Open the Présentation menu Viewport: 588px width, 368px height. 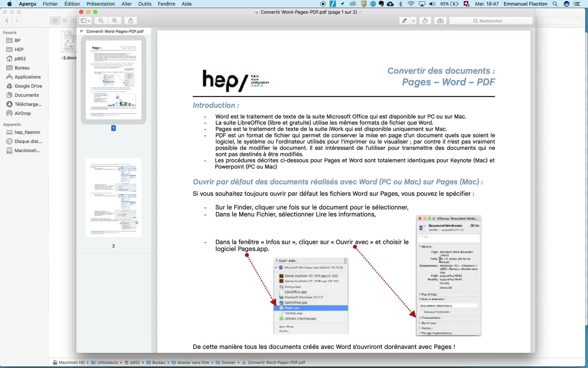click(100, 4)
